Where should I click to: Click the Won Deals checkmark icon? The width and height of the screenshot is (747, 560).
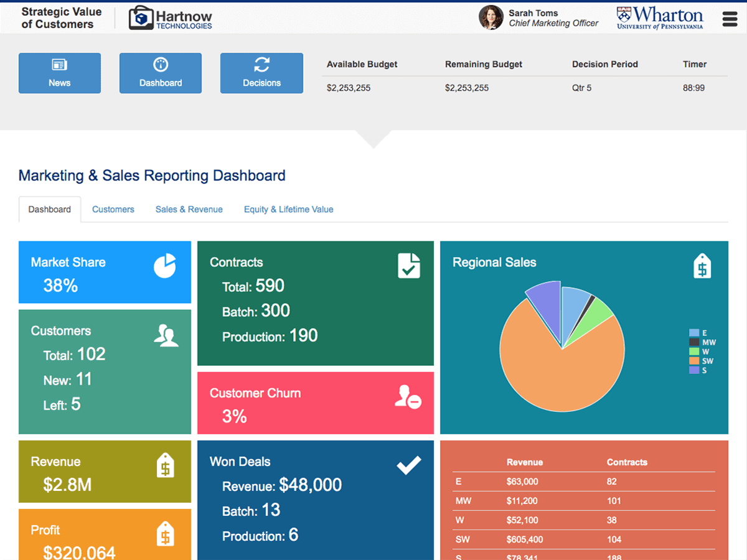(409, 465)
